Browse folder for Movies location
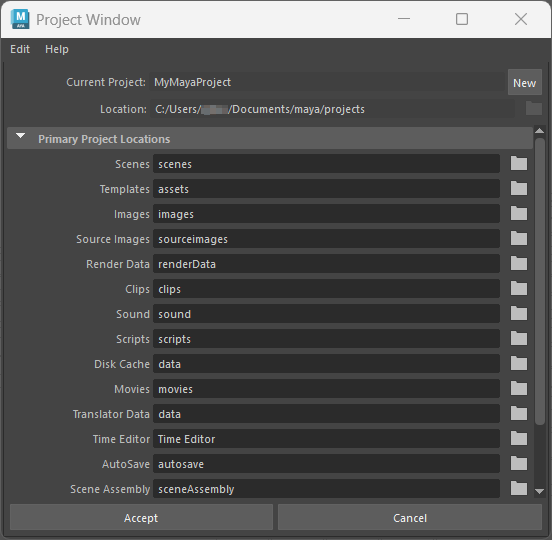This screenshot has width=552, height=540. pos(519,389)
